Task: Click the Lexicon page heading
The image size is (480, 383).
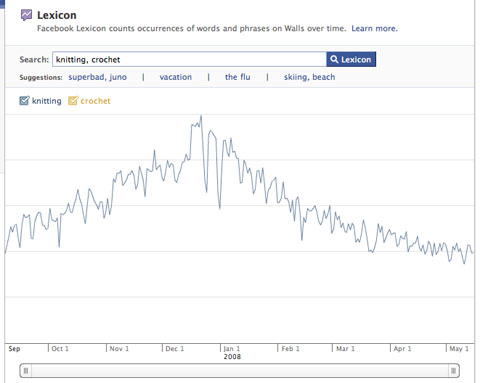Action: pyautogui.click(x=57, y=15)
